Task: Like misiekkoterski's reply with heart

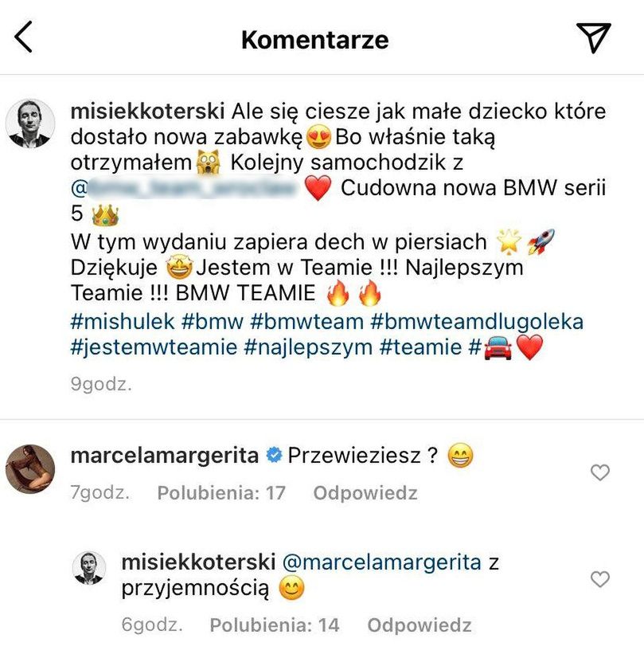Action: [599, 579]
